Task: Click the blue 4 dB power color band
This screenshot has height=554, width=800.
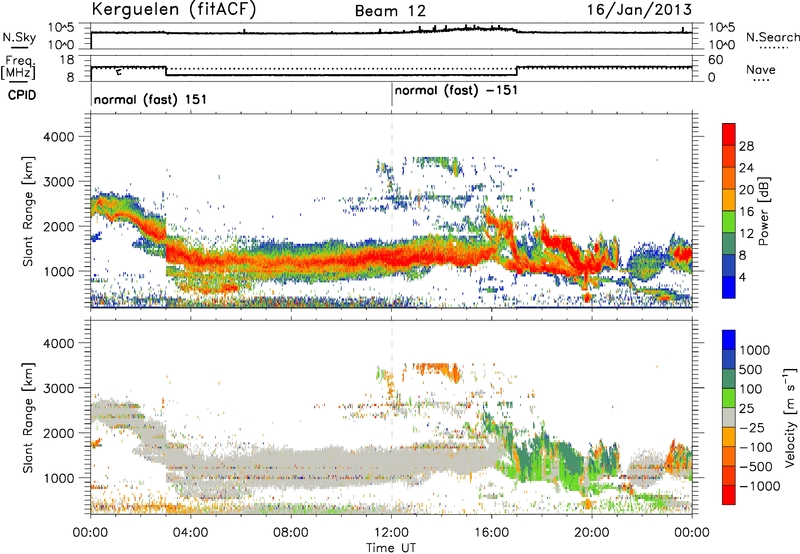Action: coord(729,287)
